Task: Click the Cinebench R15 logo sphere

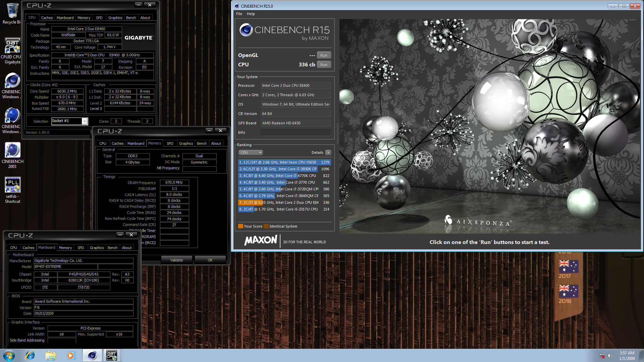Action: 246,30
